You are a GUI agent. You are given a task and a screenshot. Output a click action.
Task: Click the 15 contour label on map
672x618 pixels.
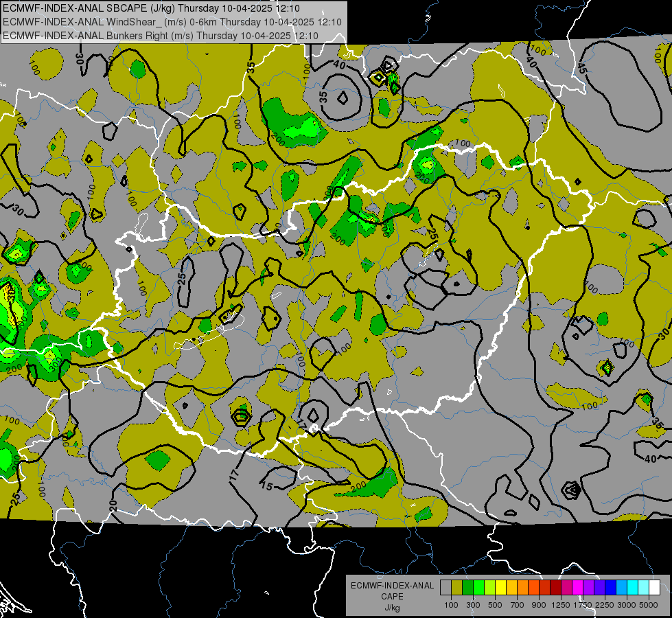click(x=267, y=485)
